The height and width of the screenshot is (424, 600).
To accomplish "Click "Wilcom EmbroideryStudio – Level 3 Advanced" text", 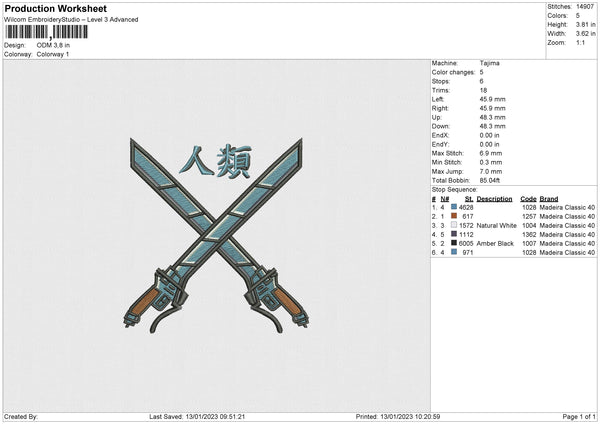I will [71, 20].
